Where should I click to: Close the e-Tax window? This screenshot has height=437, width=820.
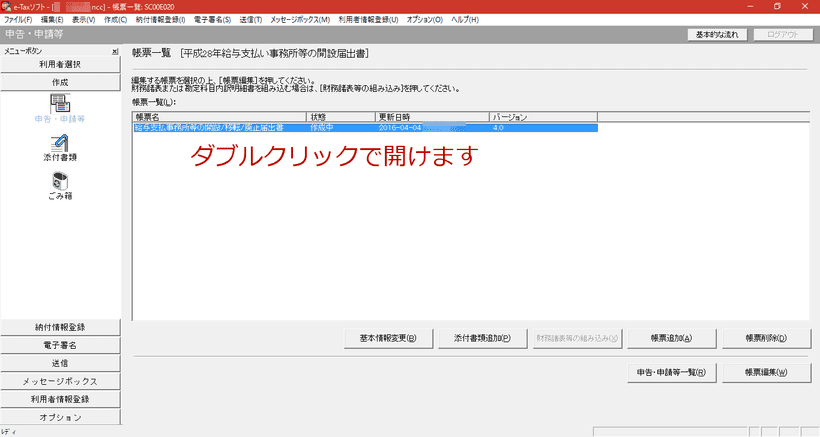coord(805,6)
